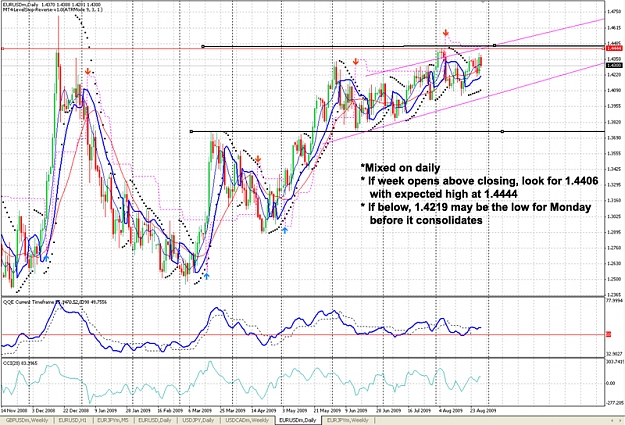Image resolution: width=625 pixels, height=425 pixels.
Task: Click the 1.2500 price axis label
Action: pos(614,279)
